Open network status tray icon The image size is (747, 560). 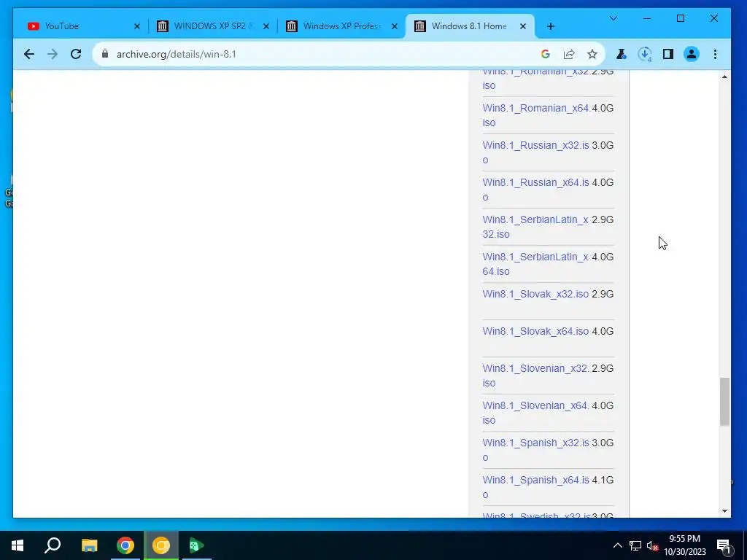(635, 545)
